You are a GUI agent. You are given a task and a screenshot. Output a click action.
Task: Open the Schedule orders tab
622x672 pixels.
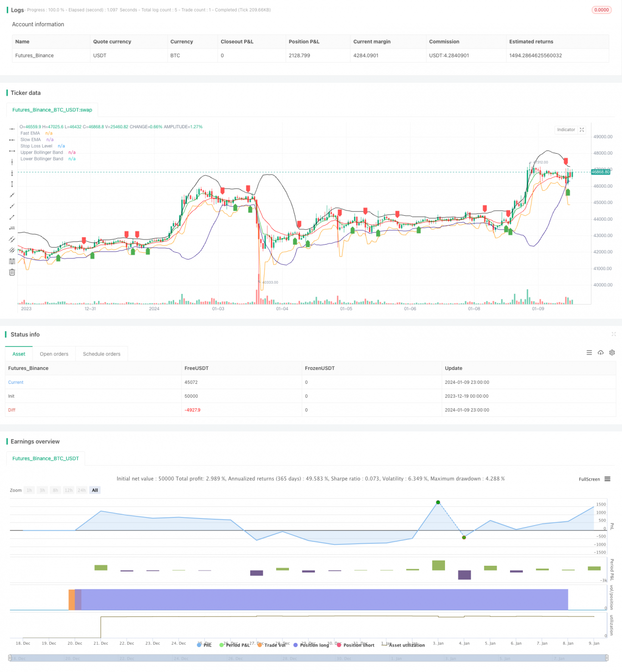click(101, 354)
